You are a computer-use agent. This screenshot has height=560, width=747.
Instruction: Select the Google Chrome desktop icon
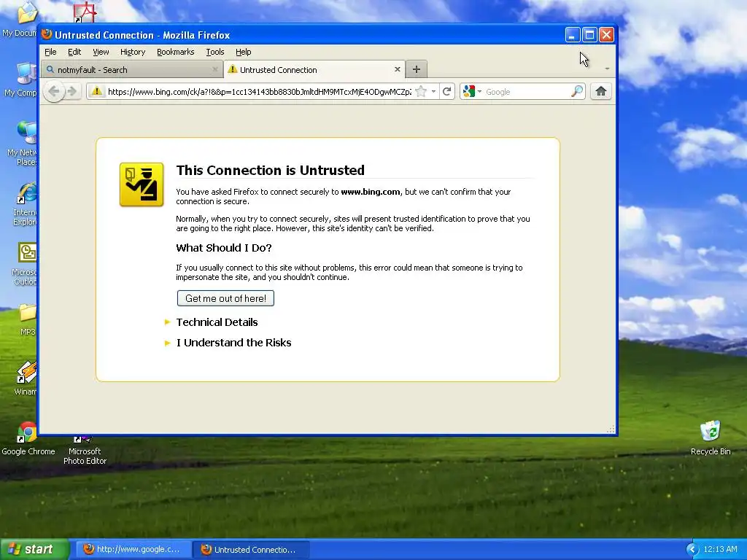point(28,438)
